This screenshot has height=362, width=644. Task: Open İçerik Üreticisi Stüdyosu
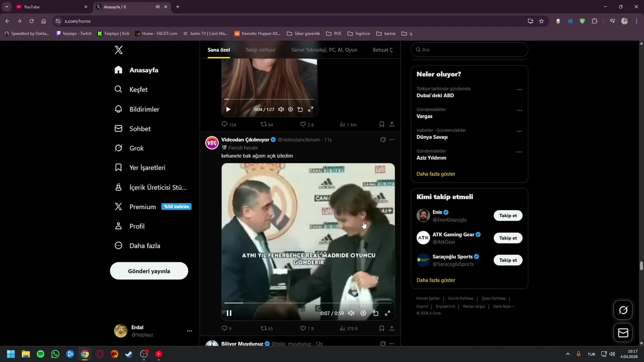pyautogui.click(x=150, y=187)
